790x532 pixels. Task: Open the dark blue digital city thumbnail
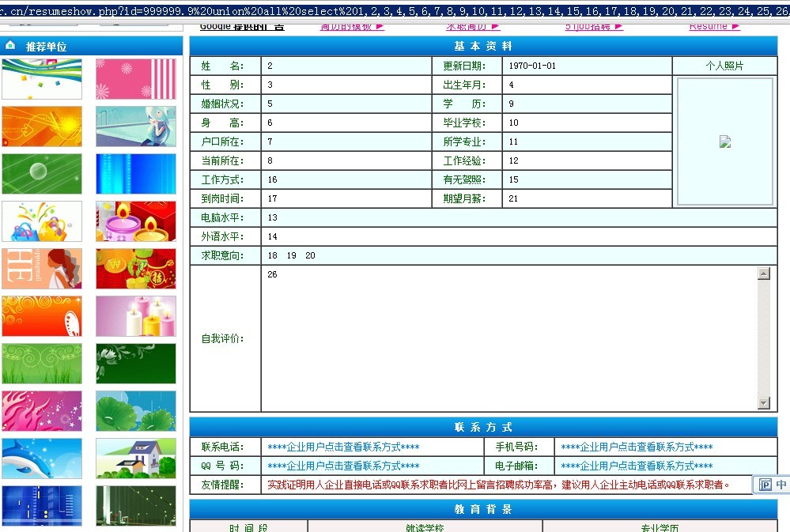[x=42, y=506]
